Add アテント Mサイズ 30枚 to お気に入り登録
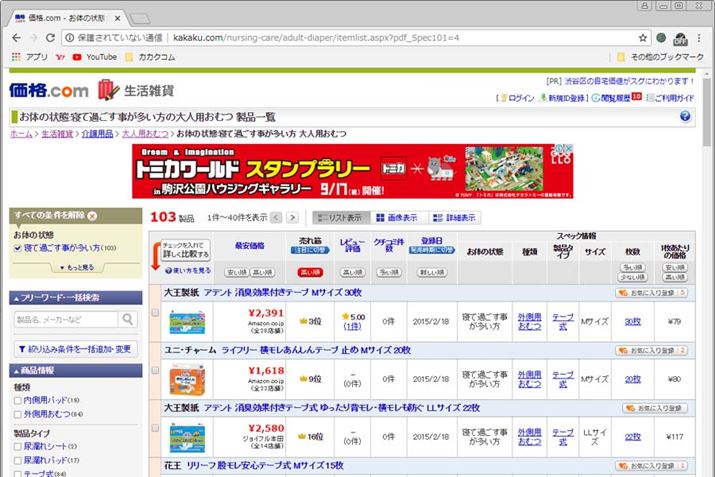Screen dimensions: 715x477 651,293
